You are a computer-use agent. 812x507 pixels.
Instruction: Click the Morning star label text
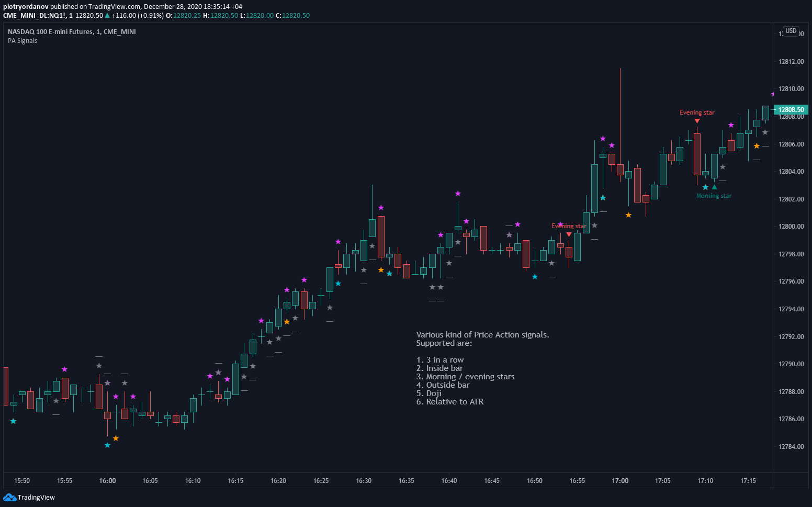pos(714,196)
